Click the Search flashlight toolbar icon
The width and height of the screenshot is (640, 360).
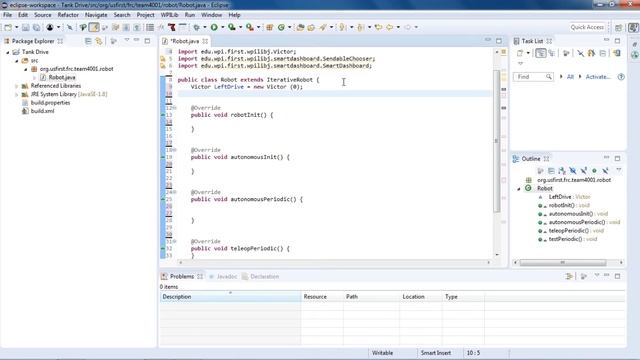point(323,27)
